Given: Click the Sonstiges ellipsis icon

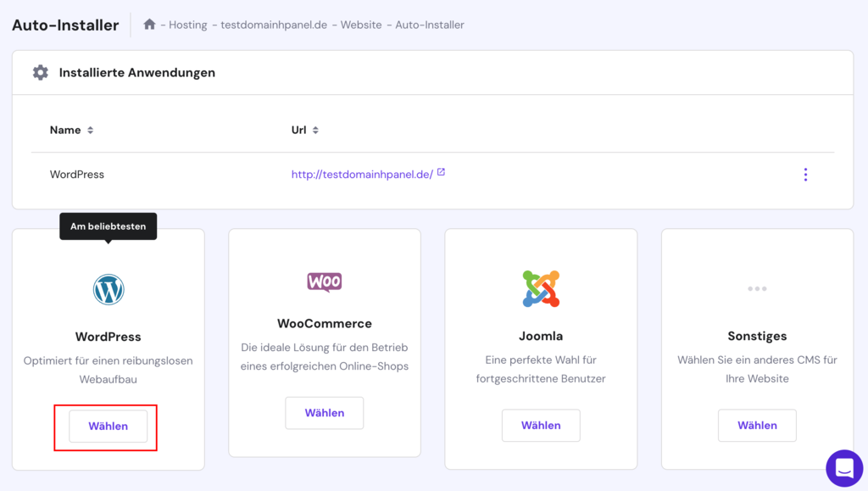Looking at the screenshot, I should coord(757,288).
